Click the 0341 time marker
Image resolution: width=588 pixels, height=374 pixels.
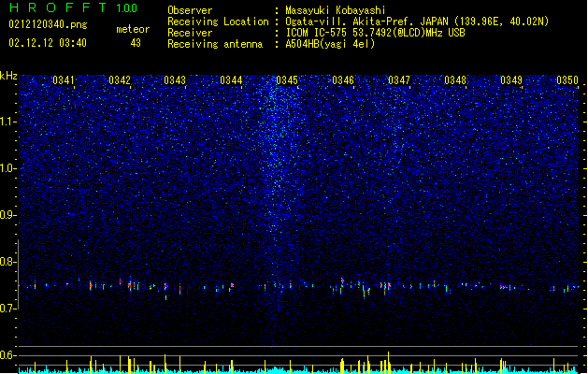coord(64,80)
